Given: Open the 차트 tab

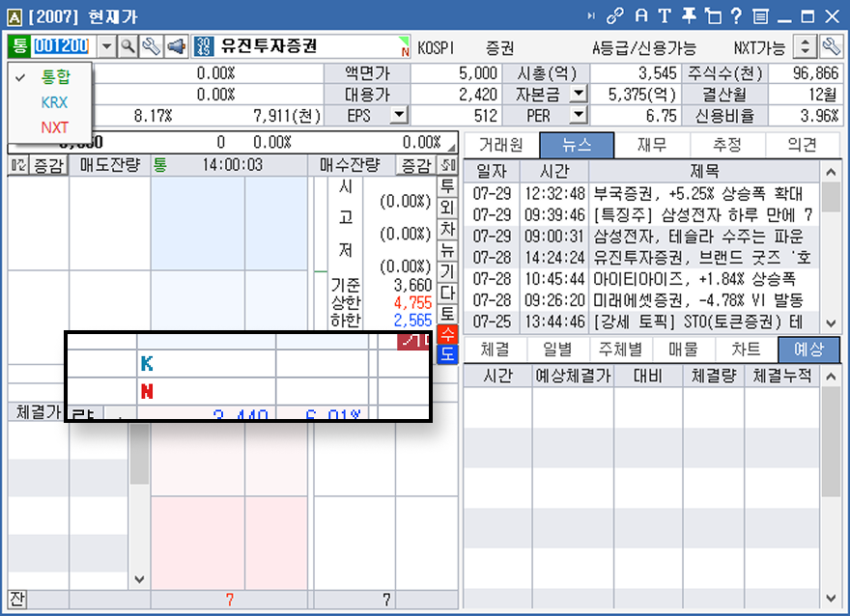Looking at the screenshot, I should (x=746, y=350).
